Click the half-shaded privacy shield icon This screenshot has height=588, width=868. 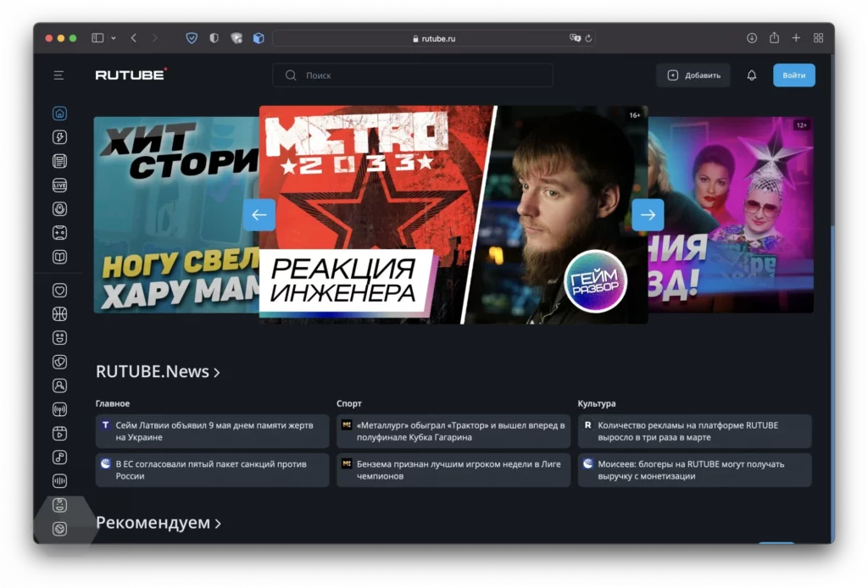[214, 38]
